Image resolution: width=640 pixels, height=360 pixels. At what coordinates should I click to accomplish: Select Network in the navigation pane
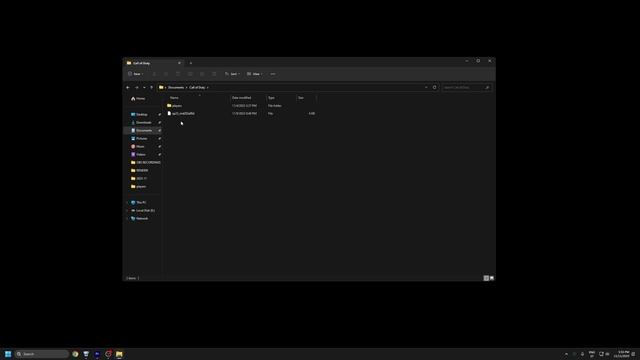[x=140, y=218]
